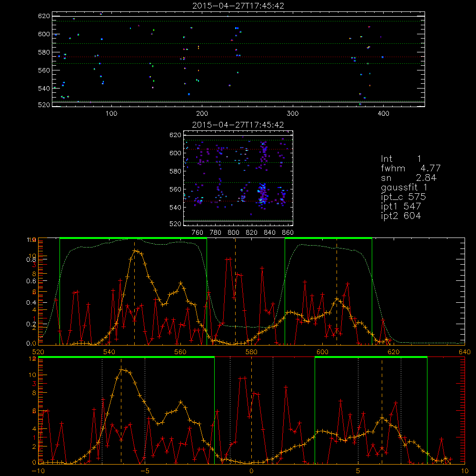Click white y-axis label 0.4 on profile plot
Viewport: 476px width, 476px height.
click(x=31, y=303)
